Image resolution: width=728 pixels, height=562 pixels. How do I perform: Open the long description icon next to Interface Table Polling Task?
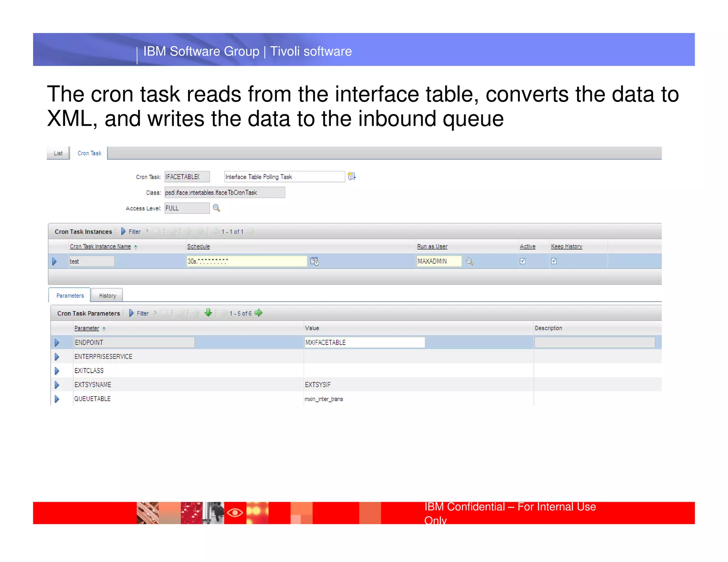coord(352,176)
